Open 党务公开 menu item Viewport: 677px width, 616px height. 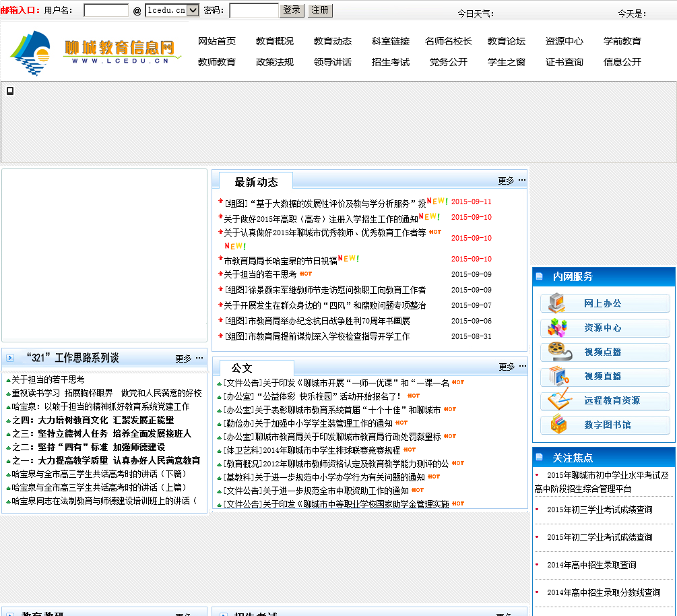448,62
